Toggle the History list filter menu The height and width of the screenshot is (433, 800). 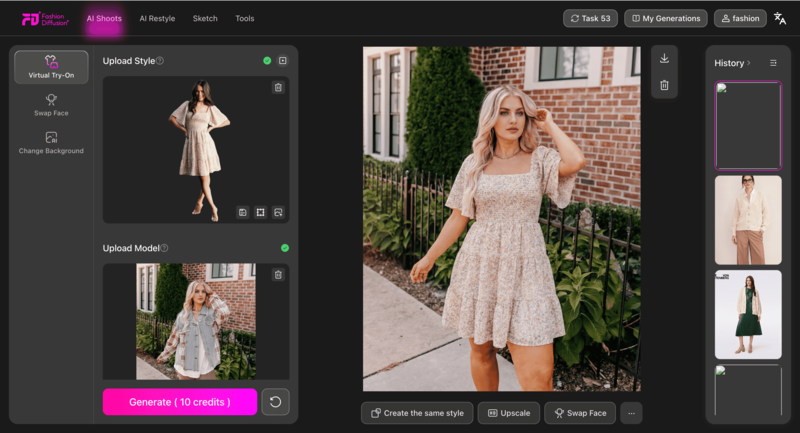[773, 63]
